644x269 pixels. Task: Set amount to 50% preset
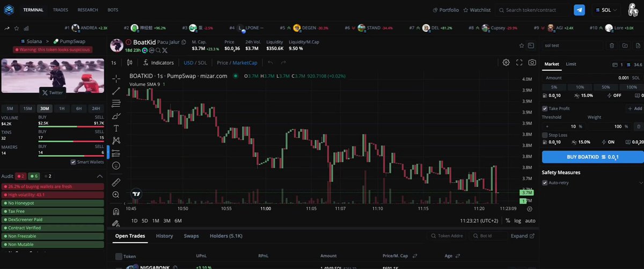(605, 87)
